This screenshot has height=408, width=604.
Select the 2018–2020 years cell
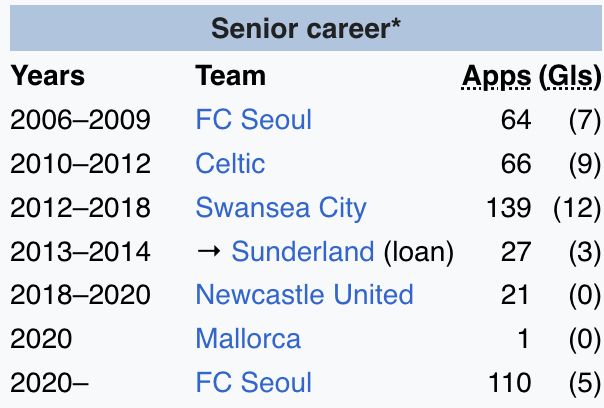coord(80,295)
